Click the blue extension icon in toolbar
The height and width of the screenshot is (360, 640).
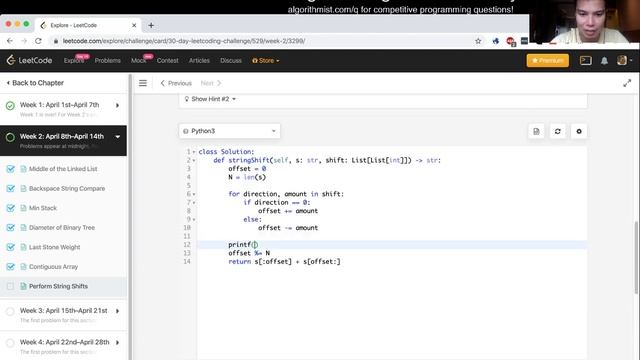click(x=496, y=41)
